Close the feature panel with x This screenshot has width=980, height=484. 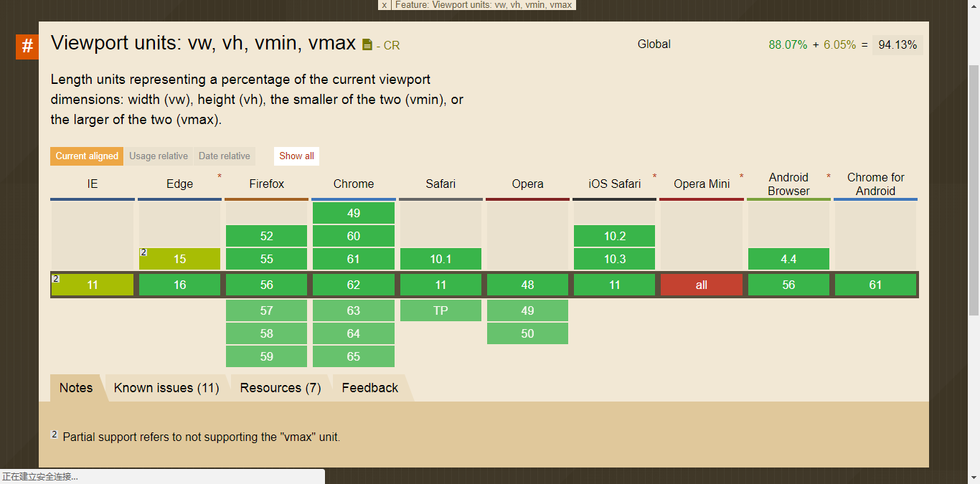tap(384, 5)
